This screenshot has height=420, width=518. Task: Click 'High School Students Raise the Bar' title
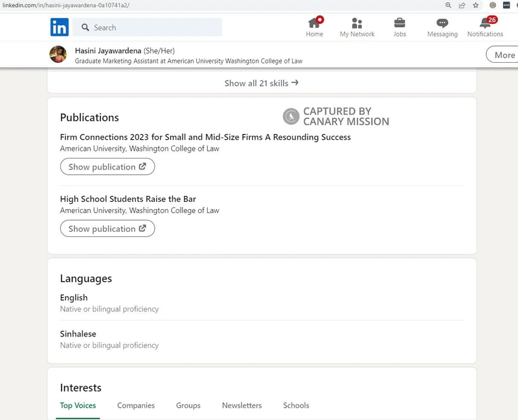[128, 199]
